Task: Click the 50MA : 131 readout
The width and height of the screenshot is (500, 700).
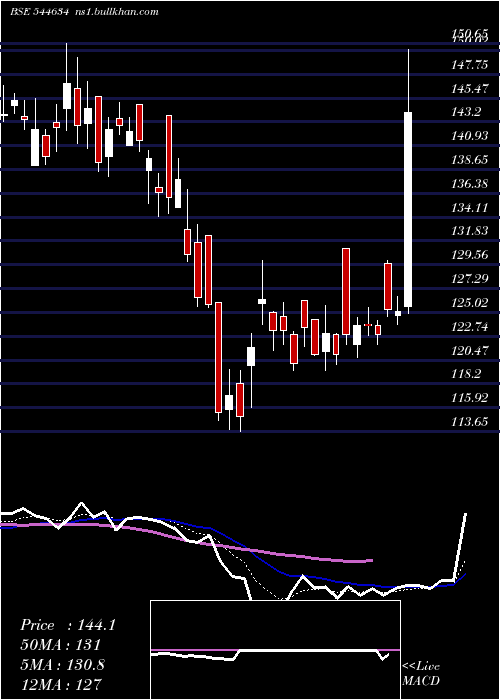Action: [x=61, y=645]
